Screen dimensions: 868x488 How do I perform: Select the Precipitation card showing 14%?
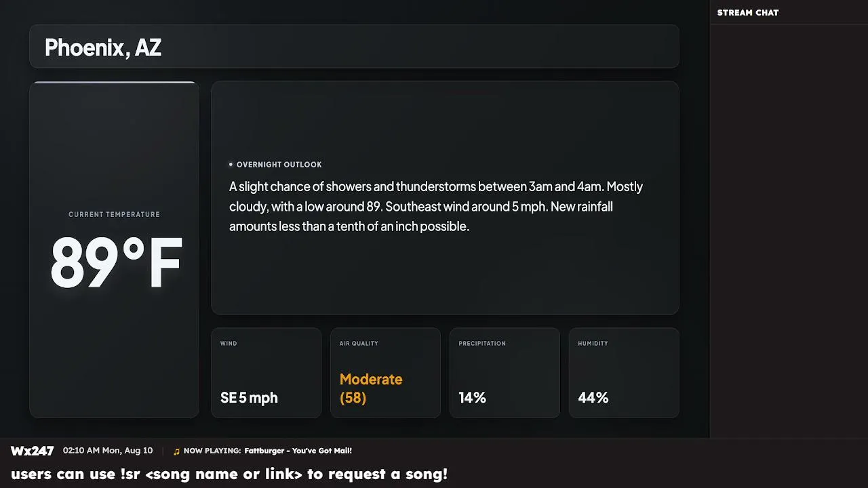click(505, 373)
